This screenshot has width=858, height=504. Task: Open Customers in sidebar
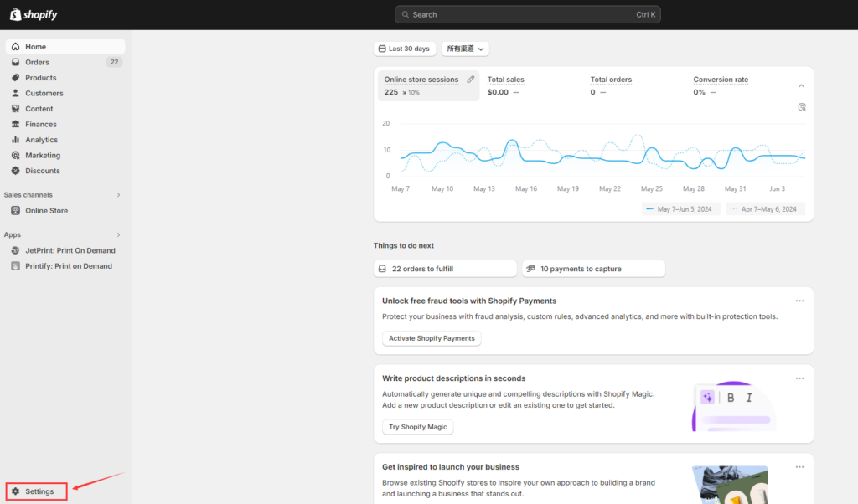point(65,93)
